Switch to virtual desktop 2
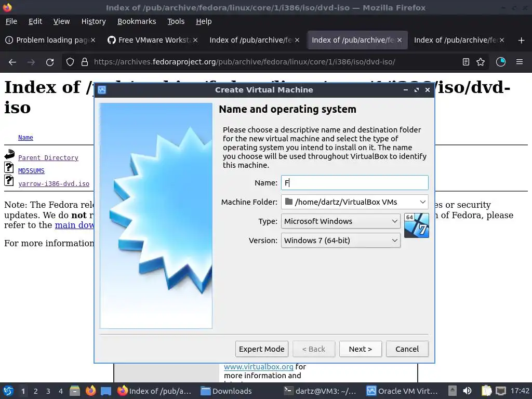The image size is (532, 399). click(x=35, y=391)
